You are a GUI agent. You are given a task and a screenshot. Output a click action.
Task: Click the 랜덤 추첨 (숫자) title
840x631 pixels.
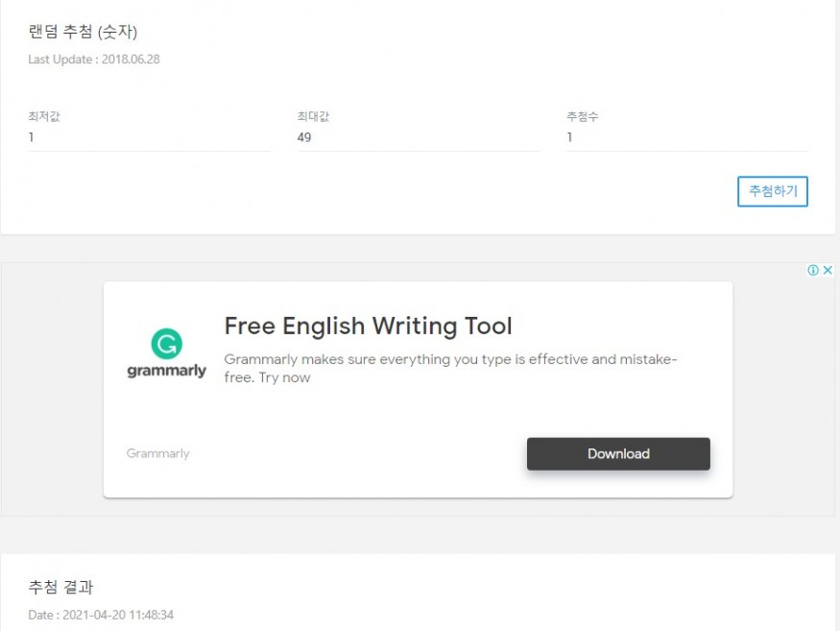84,32
